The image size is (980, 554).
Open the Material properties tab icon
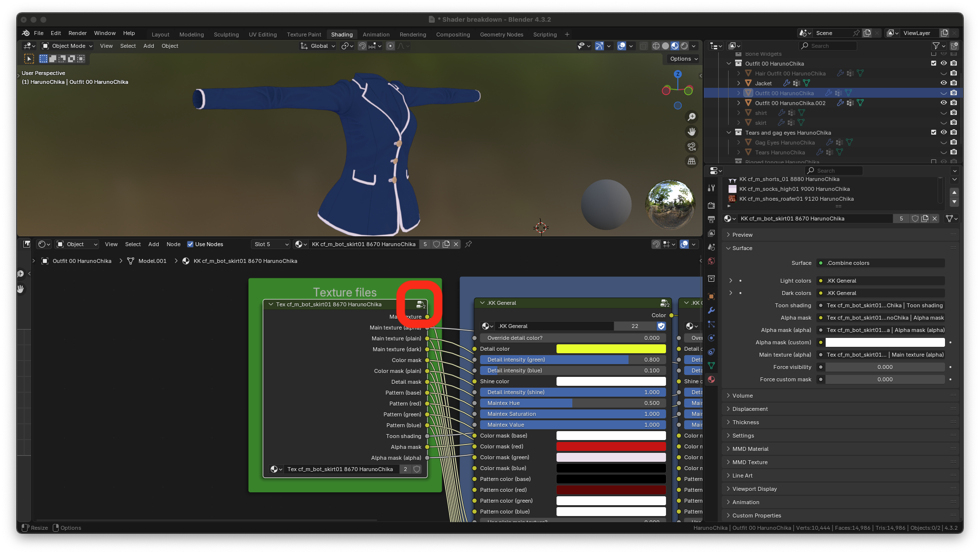[x=711, y=379]
